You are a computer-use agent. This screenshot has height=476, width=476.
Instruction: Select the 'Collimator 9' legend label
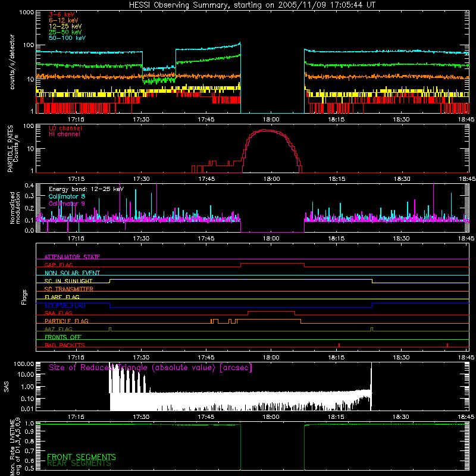click(x=67, y=203)
